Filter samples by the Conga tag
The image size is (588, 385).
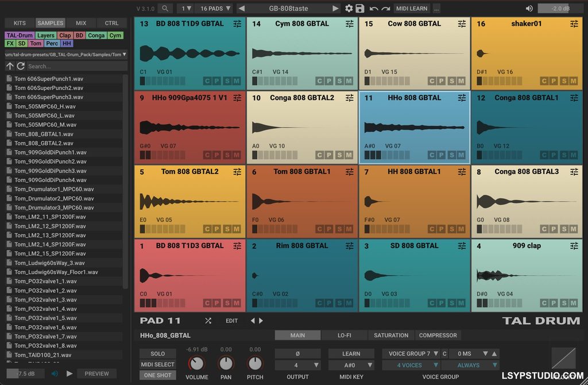96,35
